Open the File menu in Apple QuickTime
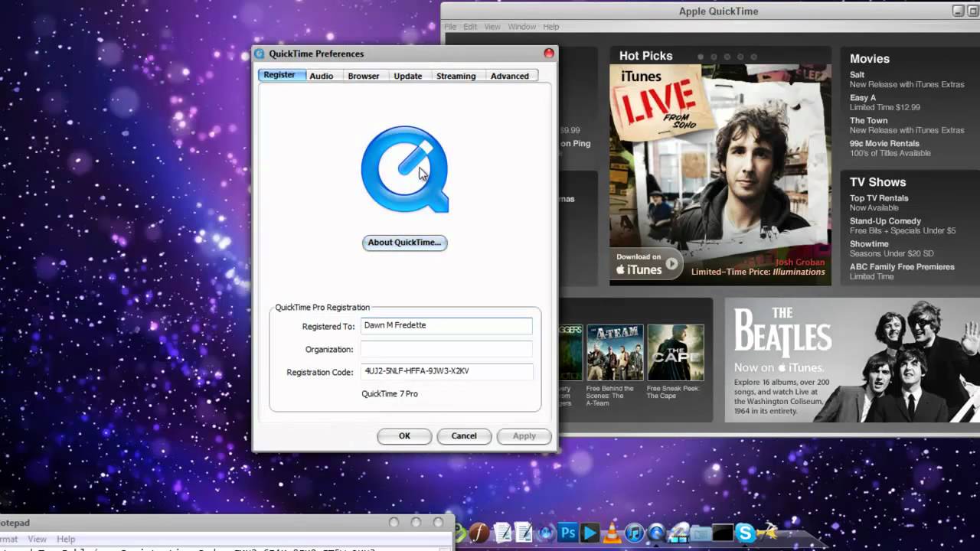 (451, 27)
